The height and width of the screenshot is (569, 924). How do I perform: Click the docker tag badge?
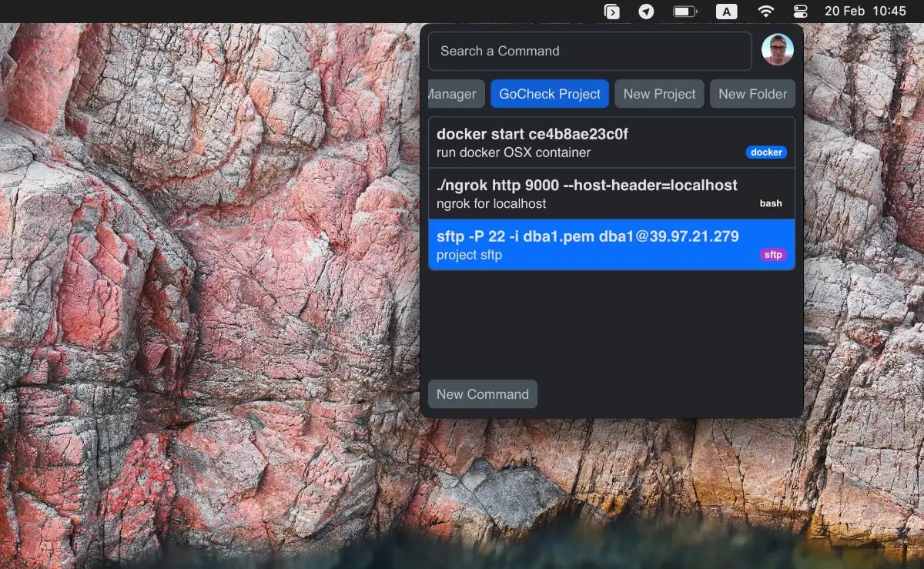click(x=766, y=152)
